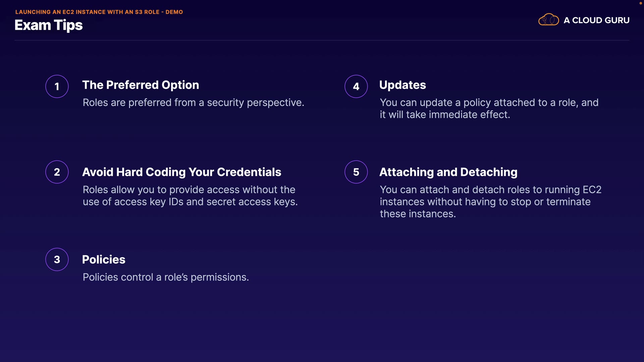
Task: Click text about running EC2 instances
Action: [x=490, y=202]
